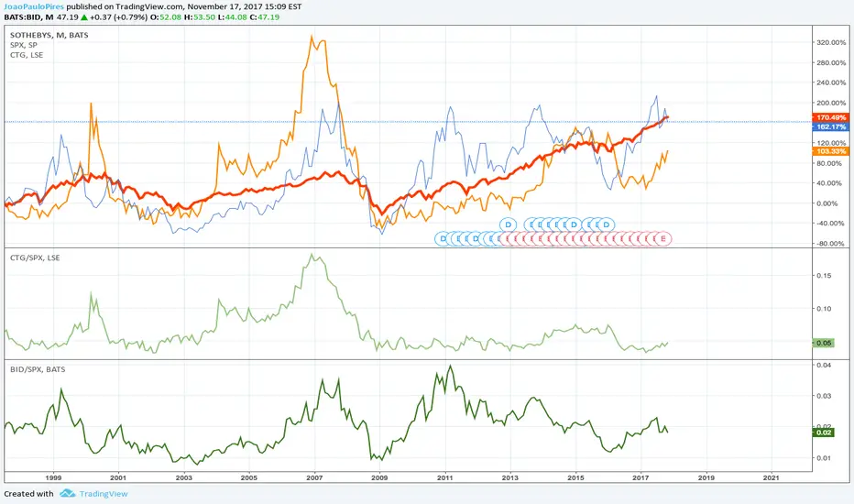Image resolution: width=854 pixels, height=504 pixels.
Task: Click the green up-triangle price change icon
Action: point(84,16)
